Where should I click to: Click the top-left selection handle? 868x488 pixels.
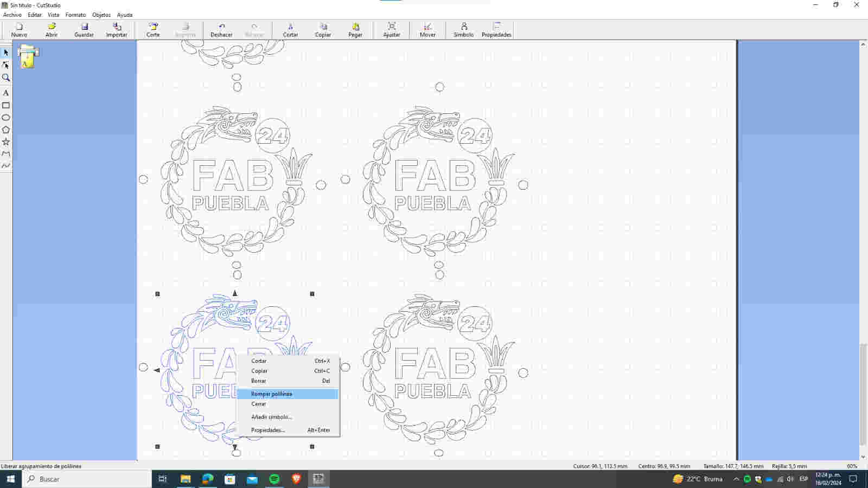158,294
